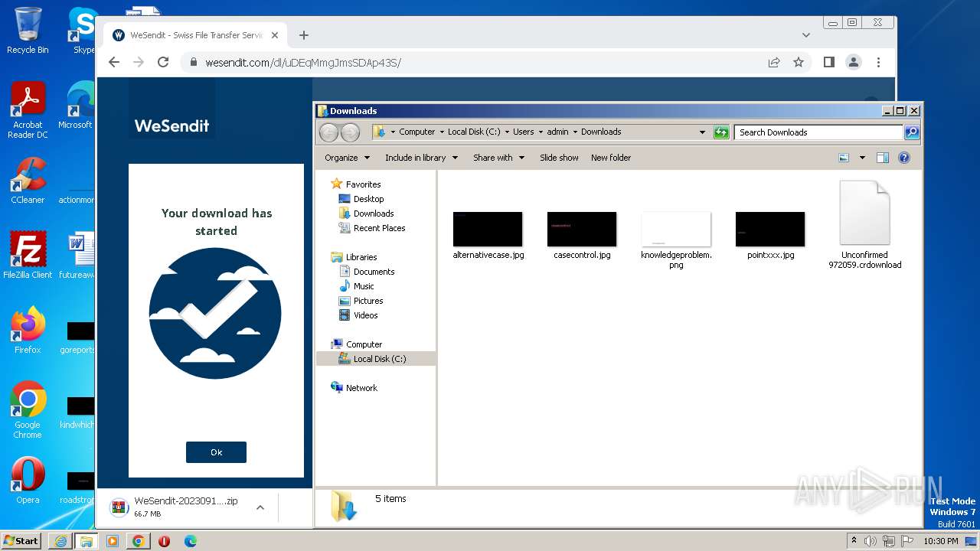Open Opera desktop shortcut

(x=28, y=481)
